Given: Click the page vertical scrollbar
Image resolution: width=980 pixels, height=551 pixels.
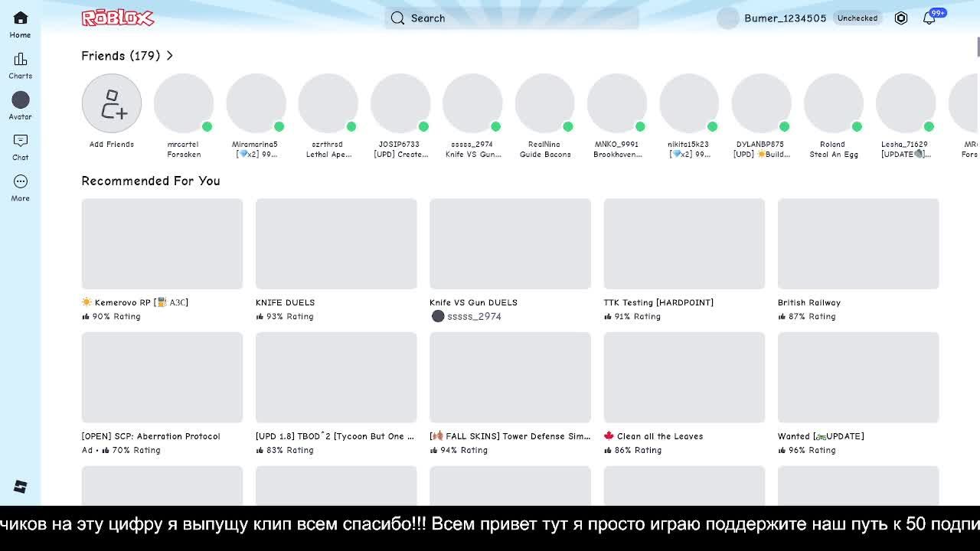Looking at the screenshot, I should [978, 46].
